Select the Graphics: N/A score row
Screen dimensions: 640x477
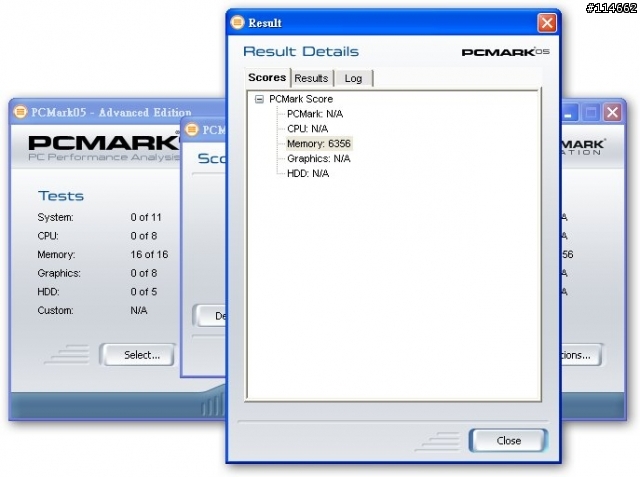[318, 159]
